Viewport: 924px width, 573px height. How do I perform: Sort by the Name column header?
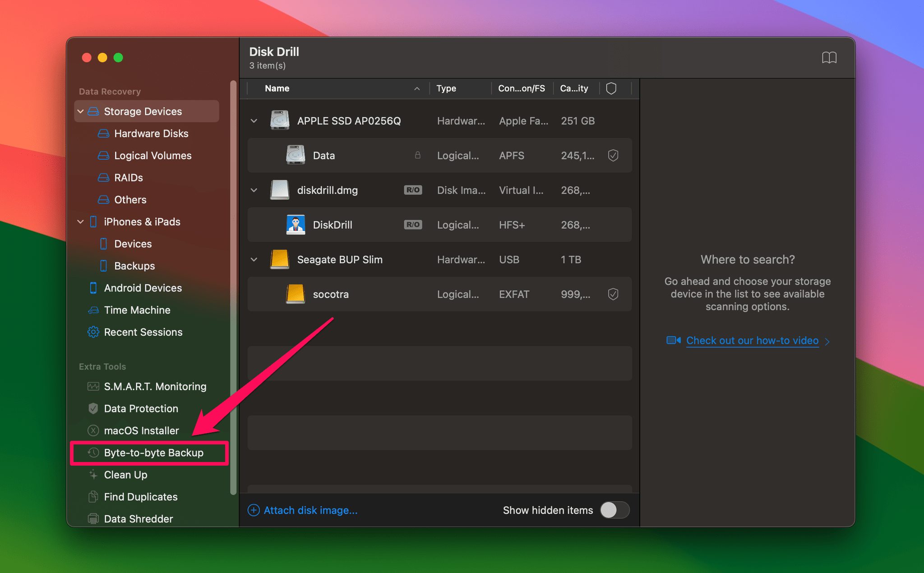coord(277,88)
